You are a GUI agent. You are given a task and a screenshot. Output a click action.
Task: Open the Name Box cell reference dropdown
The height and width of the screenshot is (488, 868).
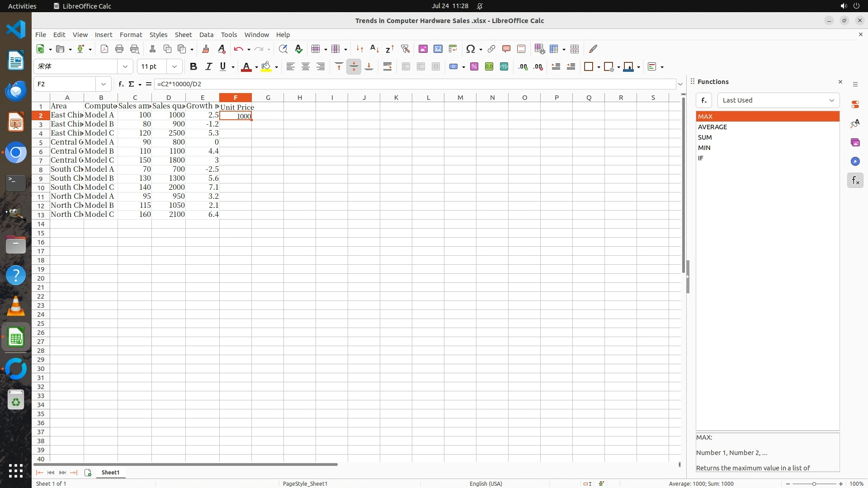point(104,84)
